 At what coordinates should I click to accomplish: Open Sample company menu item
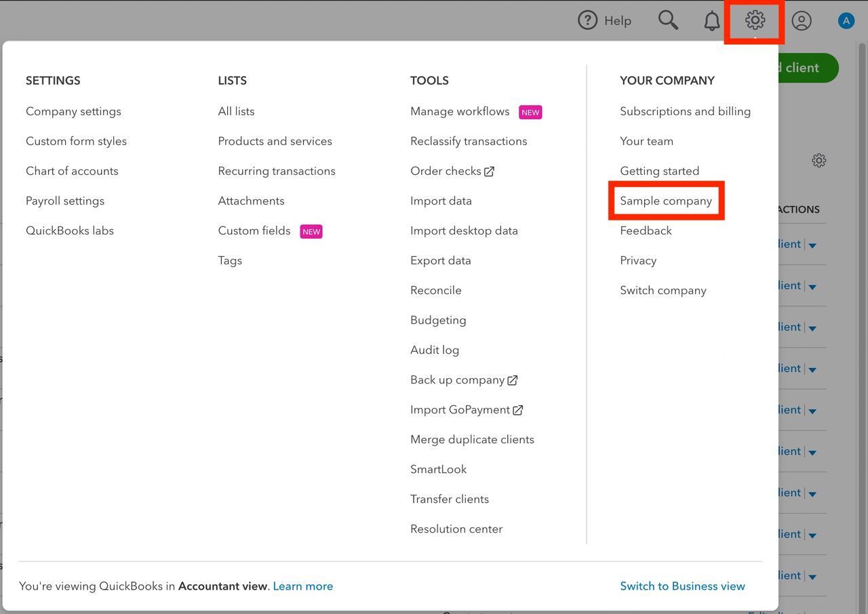pyautogui.click(x=665, y=201)
